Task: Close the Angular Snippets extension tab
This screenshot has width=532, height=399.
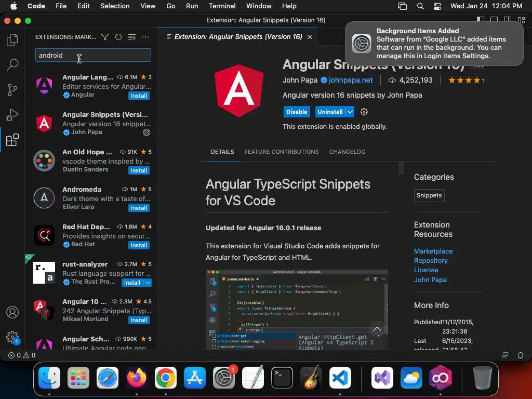Action: tap(310, 37)
